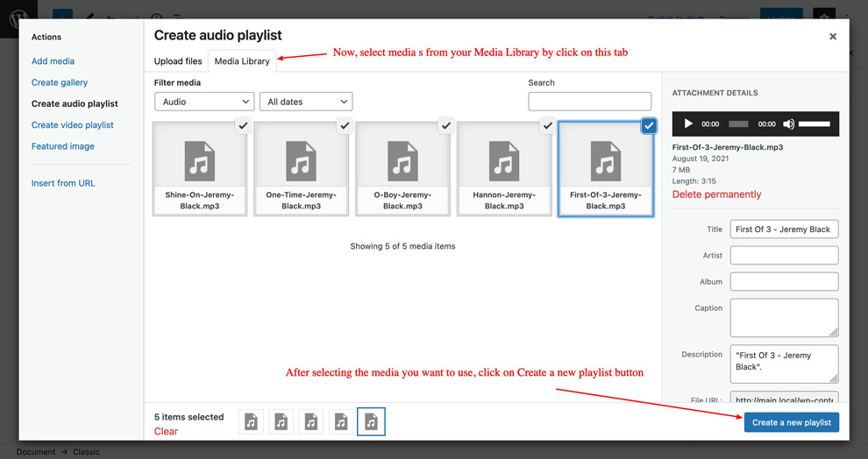The image size is (868, 459).
Task: Click the O-Boy-Jeremy-Black.mp3 audio icon
Action: tap(402, 161)
